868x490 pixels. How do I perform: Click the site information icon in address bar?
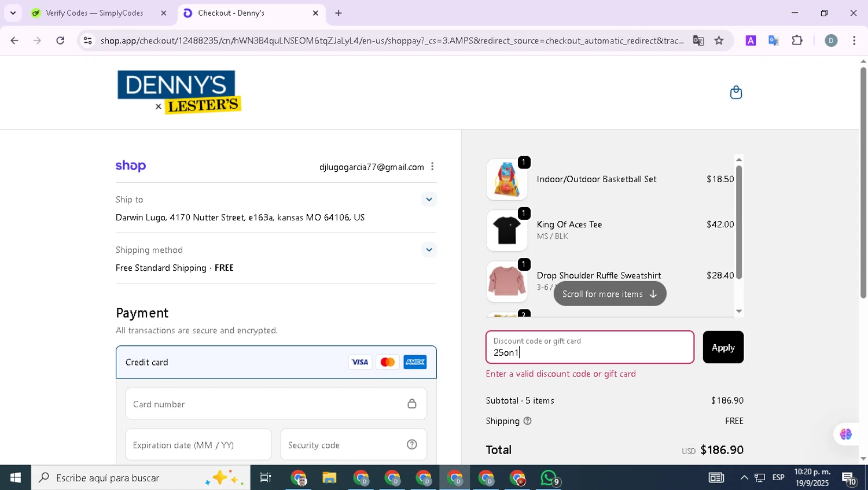(x=87, y=40)
